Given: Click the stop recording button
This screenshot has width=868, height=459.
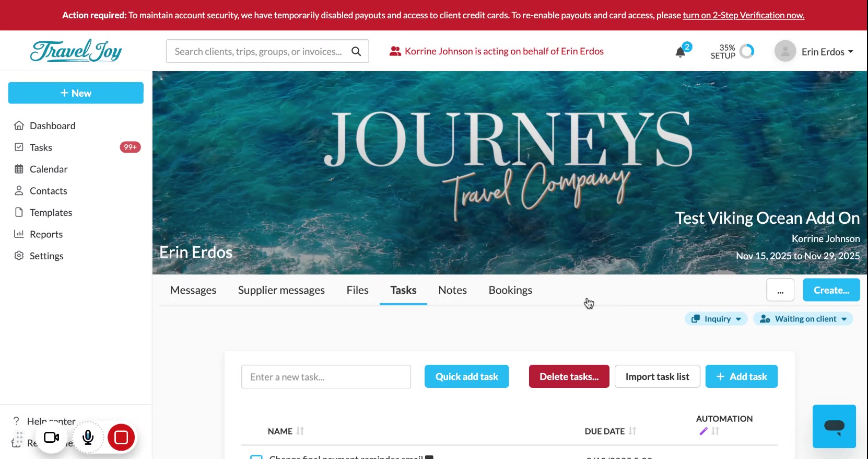Looking at the screenshot, I should pos(121,437).
